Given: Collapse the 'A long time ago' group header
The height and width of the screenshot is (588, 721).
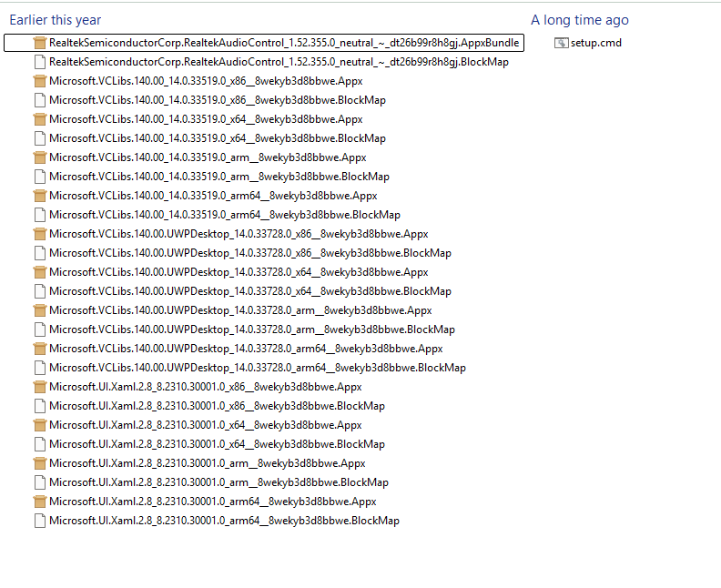Looking at the screenshot, I should tap(579, 20).
